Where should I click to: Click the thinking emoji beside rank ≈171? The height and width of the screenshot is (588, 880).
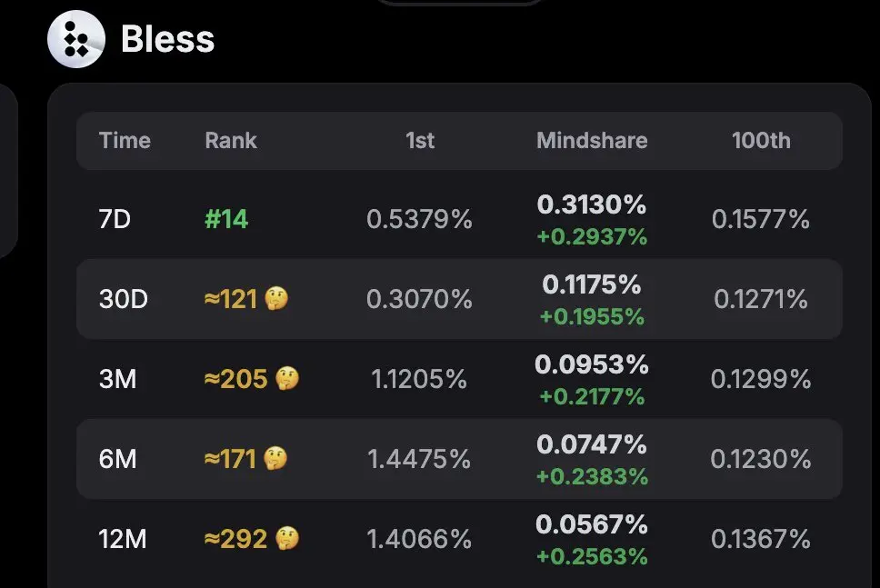(275, 459)
